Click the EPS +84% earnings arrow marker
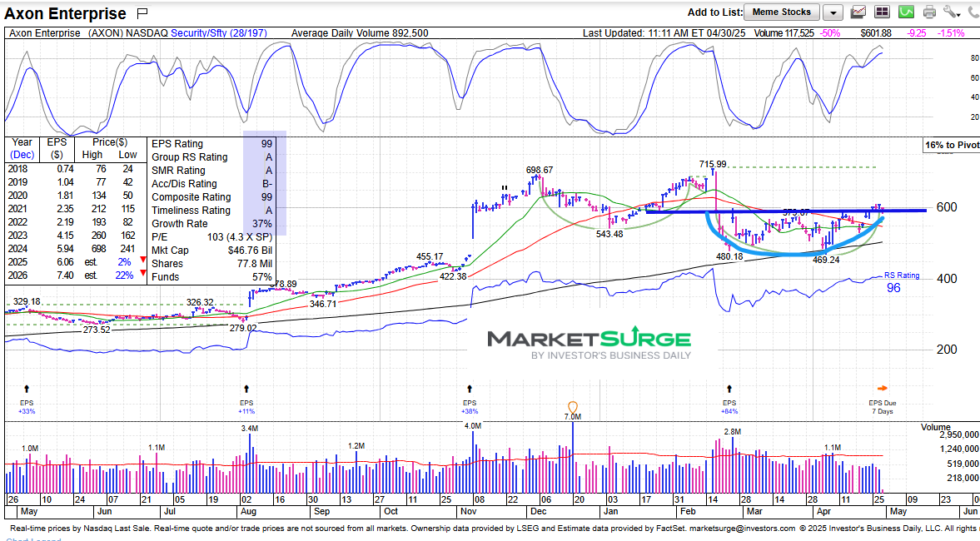 tap(729, 390)
